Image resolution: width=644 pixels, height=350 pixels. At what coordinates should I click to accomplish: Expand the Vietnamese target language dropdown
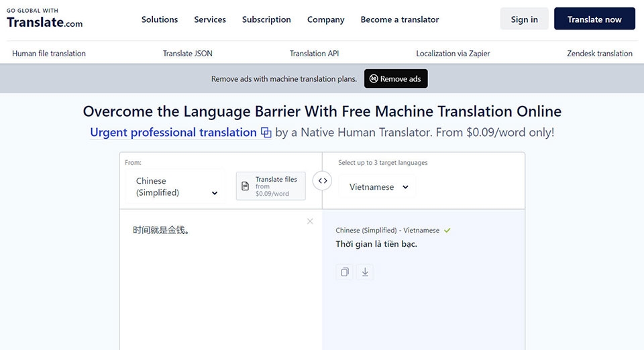pyautogui.click(x=378, y=186)
